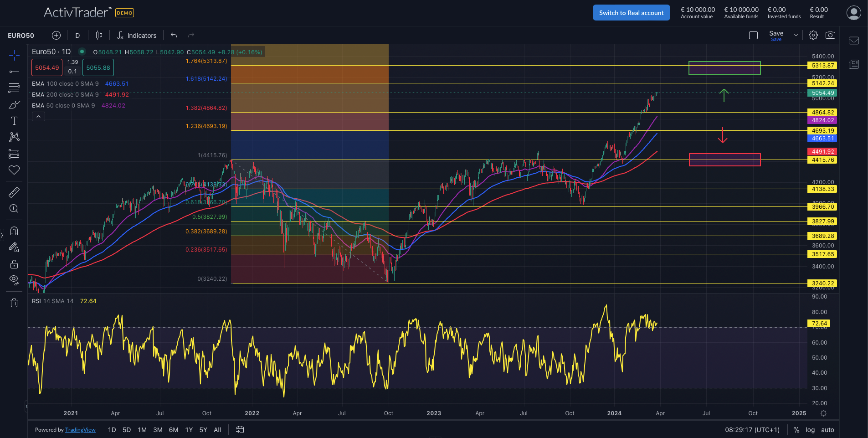Take a chart snapshot with the camera icon

pyautogui.click(x=830, y=35)
